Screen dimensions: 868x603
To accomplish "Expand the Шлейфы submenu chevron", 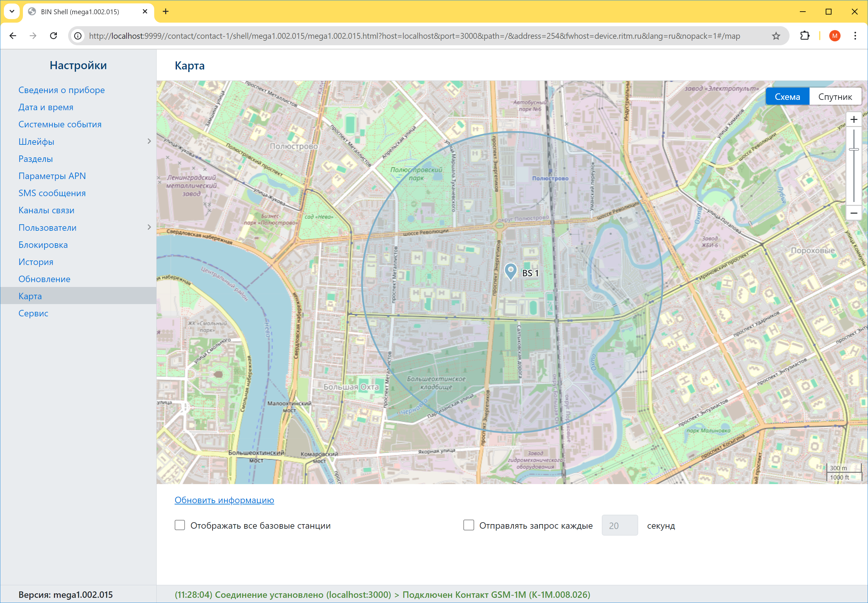I will (x=149, y=141).
